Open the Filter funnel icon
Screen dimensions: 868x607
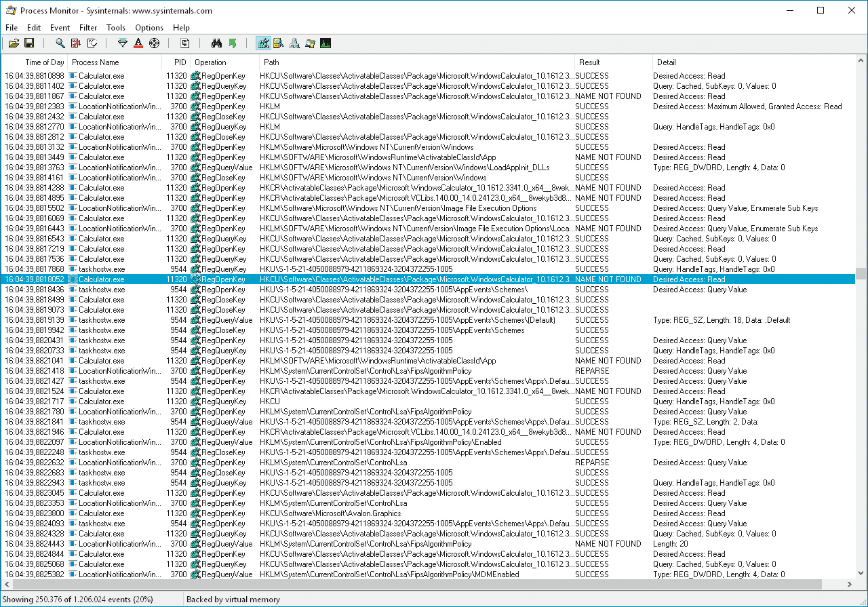point(123,43)
